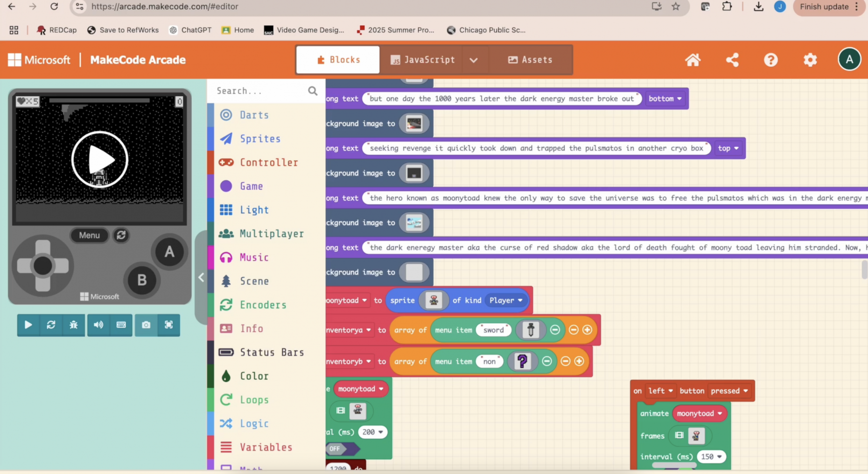This screenshot has height=474, width=868.
Task: Click the Share project icon
Action: coord(732,60)
